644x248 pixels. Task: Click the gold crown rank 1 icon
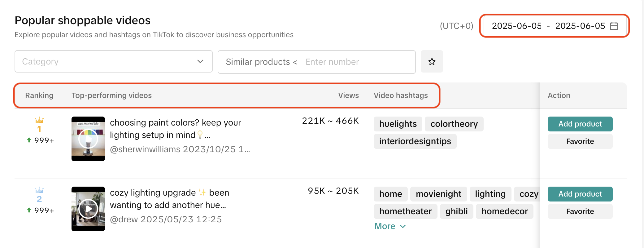point(39,120)
